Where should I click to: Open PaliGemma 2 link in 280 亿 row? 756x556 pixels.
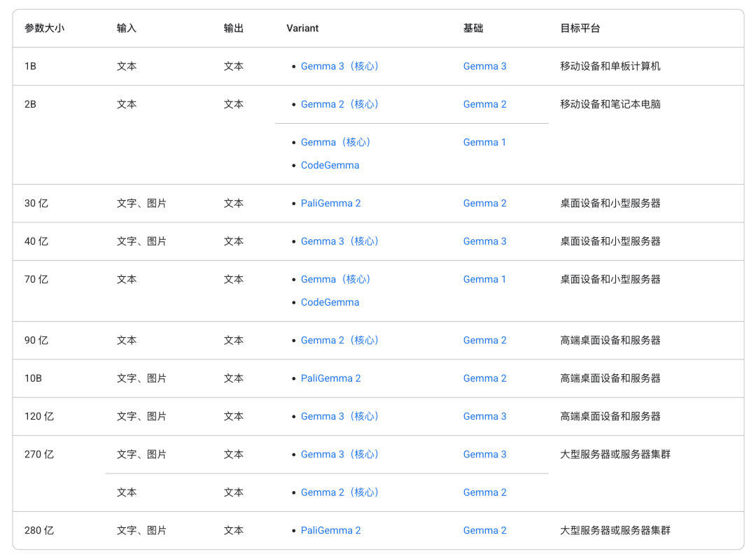(x=330, y=530)
